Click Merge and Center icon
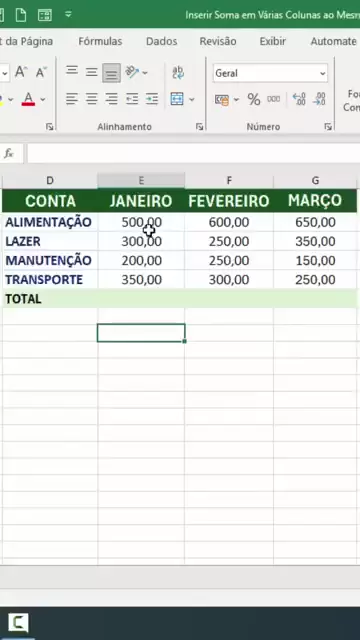Viewport: 360px width, 640px height. 177,99
